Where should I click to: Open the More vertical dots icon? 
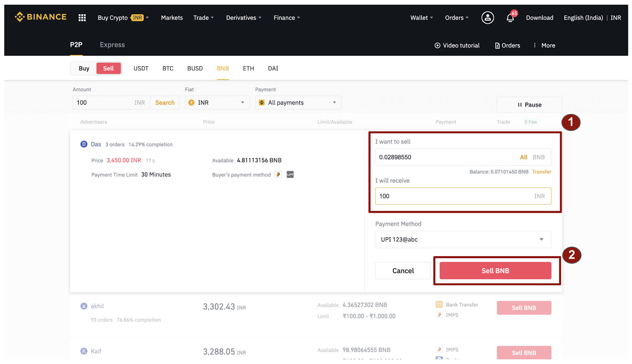[x=535, y=45]
